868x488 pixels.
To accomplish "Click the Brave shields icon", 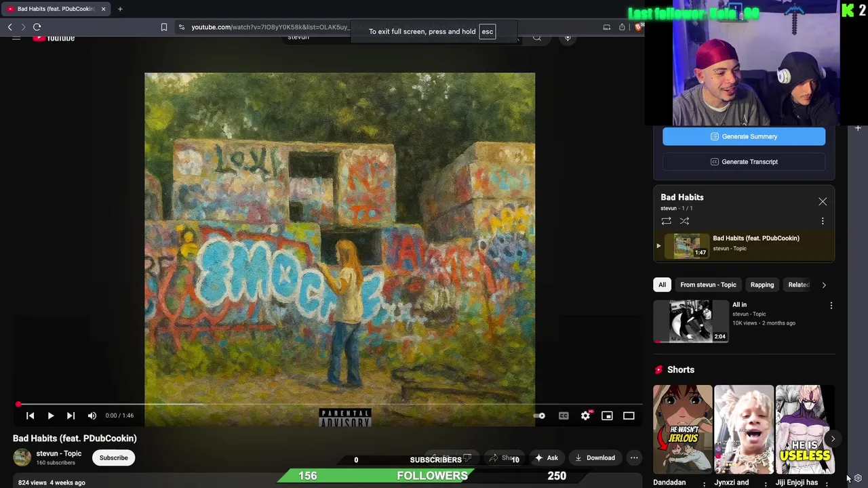I will click(638, 27).
